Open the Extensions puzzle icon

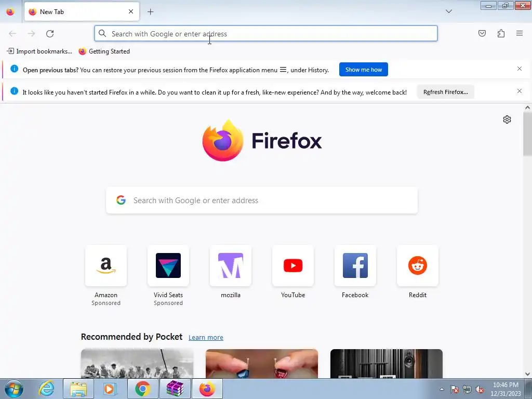tap(501, 33)
